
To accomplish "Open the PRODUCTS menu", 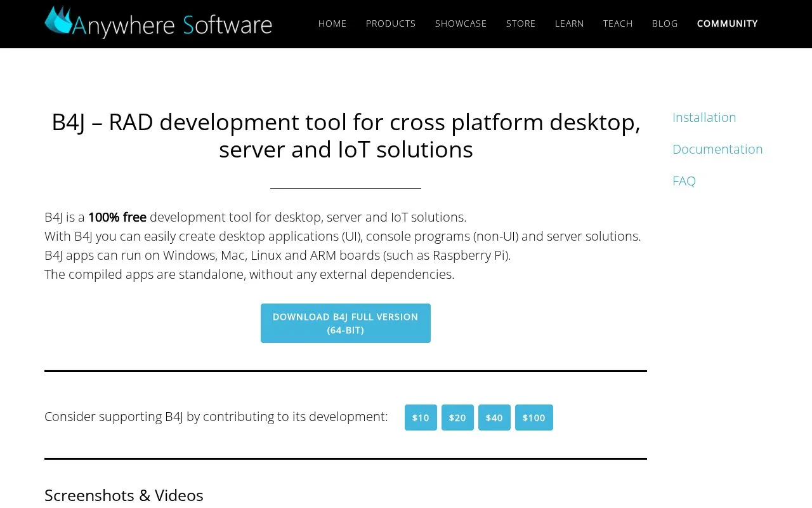I will (391, 23).
